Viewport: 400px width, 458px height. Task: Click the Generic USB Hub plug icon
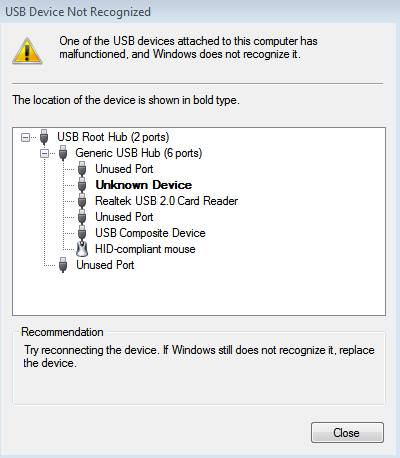point(63,153)
